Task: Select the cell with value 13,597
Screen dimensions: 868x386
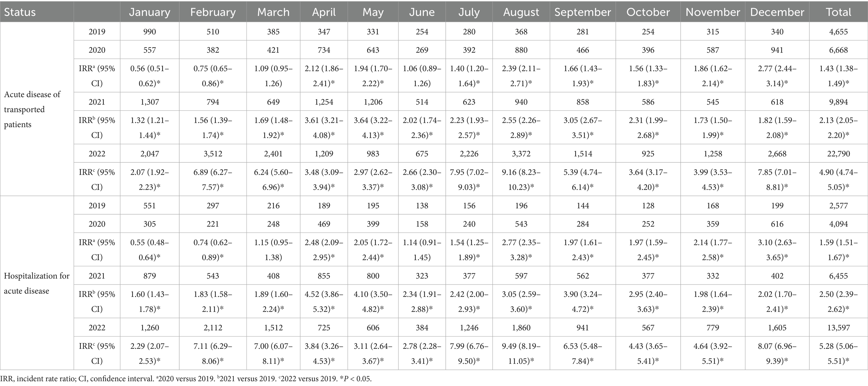Action: [x=838, y=327]
